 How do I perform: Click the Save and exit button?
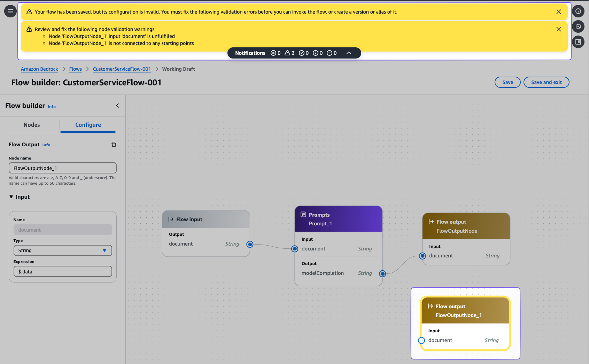546,82
